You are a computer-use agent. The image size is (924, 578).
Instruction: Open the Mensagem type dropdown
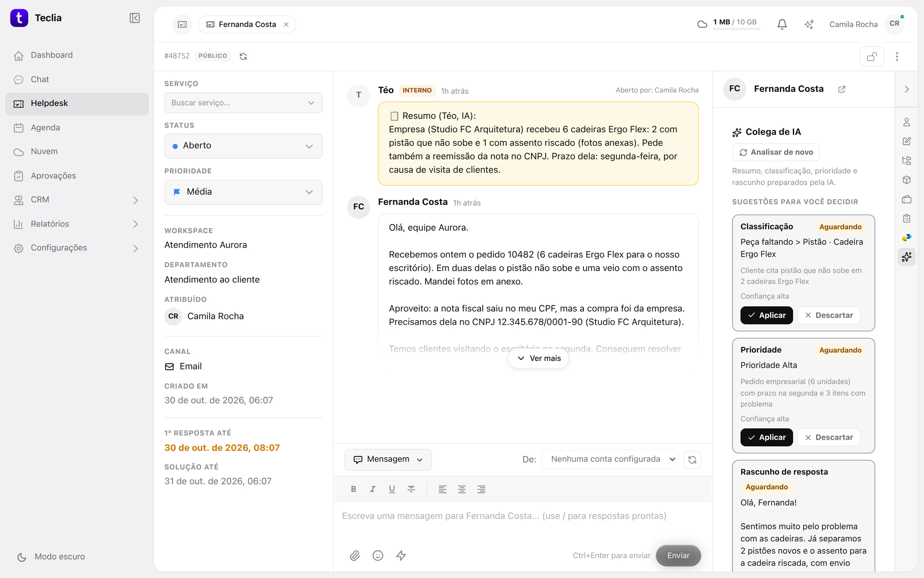pyautogui.click(x=388, y=460)
